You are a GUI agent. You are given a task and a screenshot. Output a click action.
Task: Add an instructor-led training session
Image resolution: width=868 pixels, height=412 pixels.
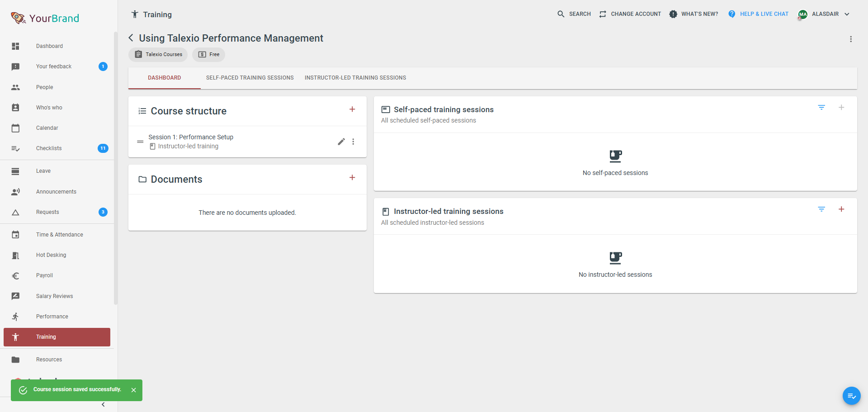(x=841, y=209)
